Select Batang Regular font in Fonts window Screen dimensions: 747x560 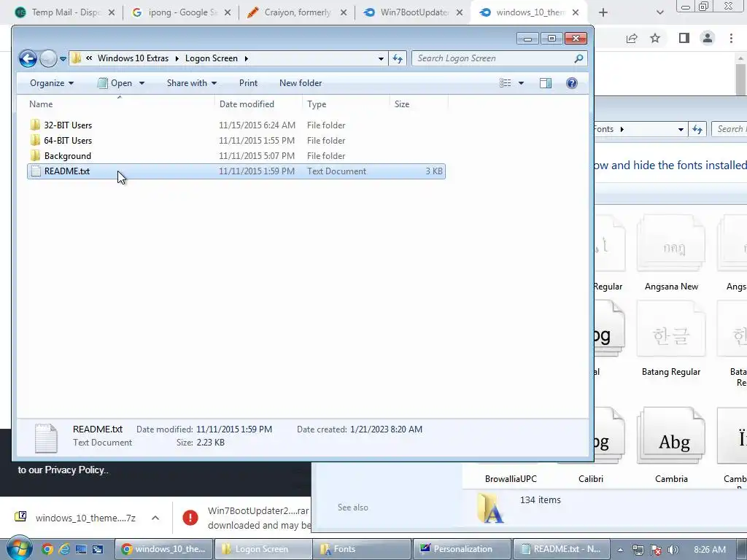[x=671, y=338]
